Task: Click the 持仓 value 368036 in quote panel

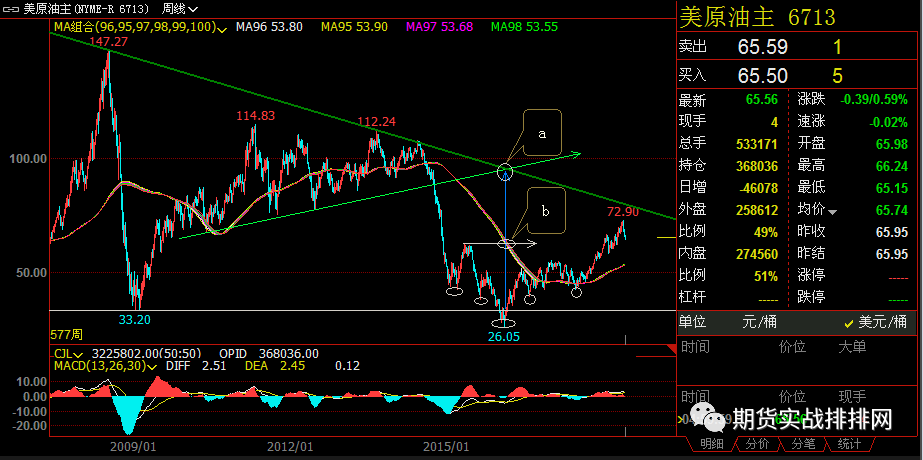Action: coord(757,166)
